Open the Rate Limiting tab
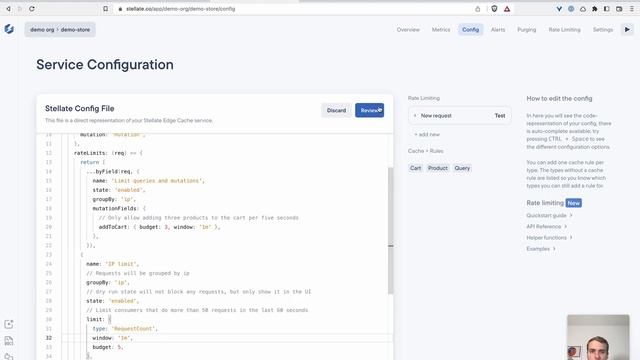Image resolution: width=640 pixels, height=360 pixels. click(564, 29)
